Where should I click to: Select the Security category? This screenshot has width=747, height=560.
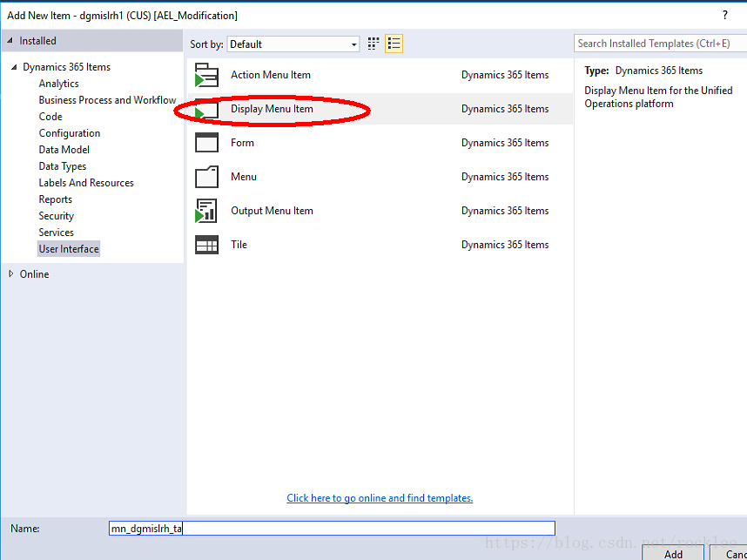coord(57,216)
